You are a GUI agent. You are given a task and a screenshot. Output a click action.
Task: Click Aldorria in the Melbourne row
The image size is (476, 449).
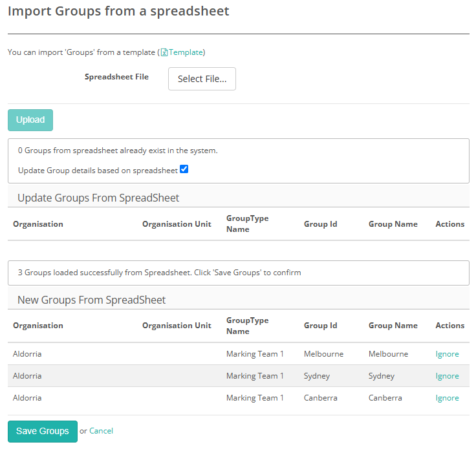(27, 354)
